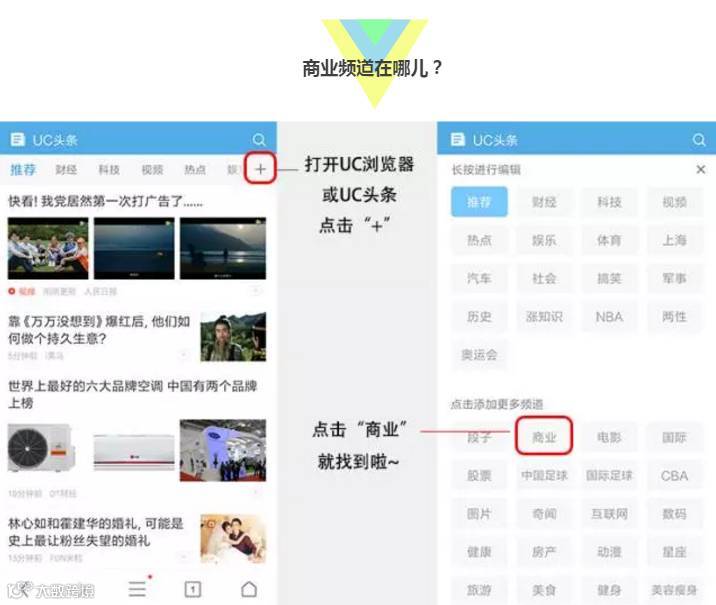Viewport: 716px width, 605px height.
Task: Select the 社会 channel
Action: 544,279
